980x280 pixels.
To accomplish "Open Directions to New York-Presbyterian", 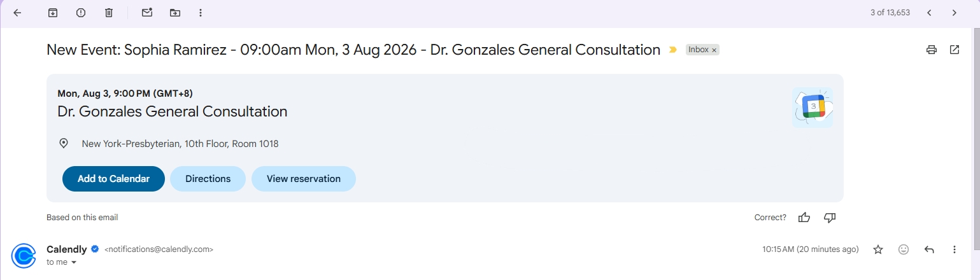I will tap(208, 179).
